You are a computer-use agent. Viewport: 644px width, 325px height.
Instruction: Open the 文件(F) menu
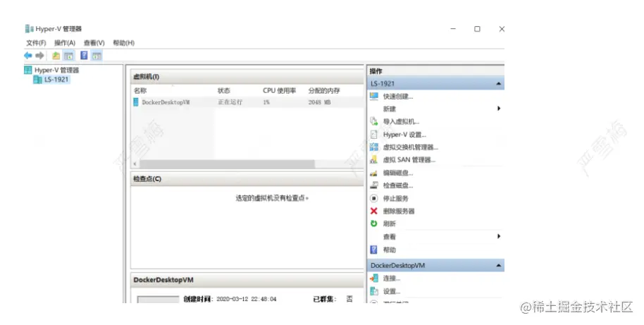click(x=36, y=43)
